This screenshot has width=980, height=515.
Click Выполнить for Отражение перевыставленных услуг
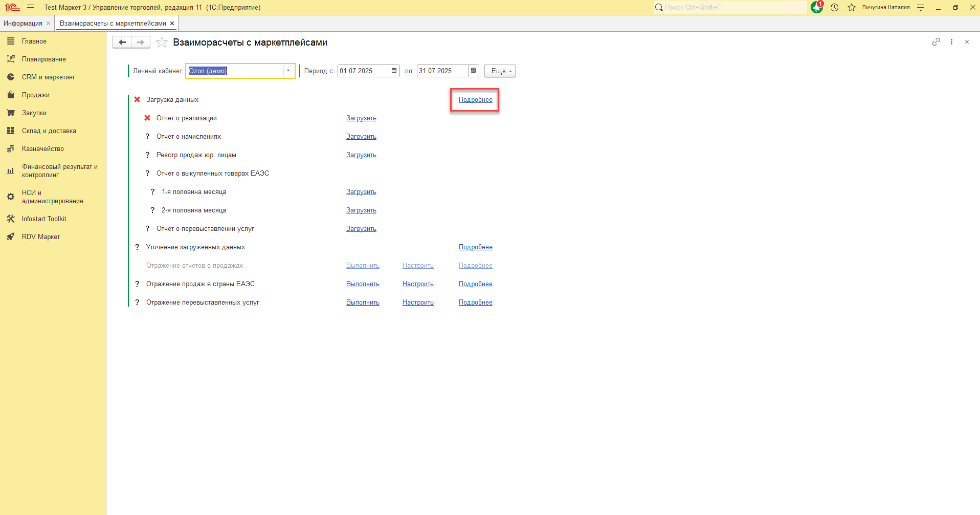tap(363, 303)
